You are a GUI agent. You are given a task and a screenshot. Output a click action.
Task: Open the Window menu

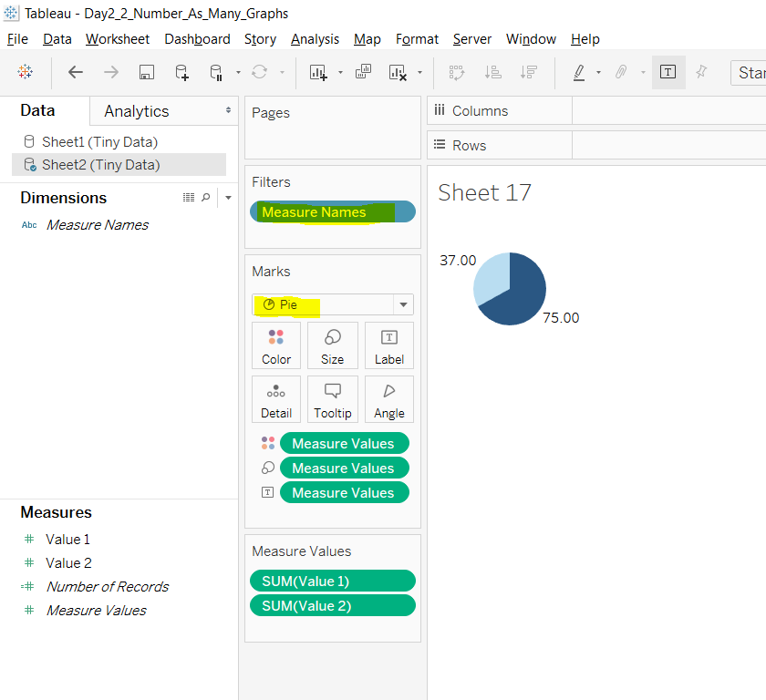click(531, 39)
